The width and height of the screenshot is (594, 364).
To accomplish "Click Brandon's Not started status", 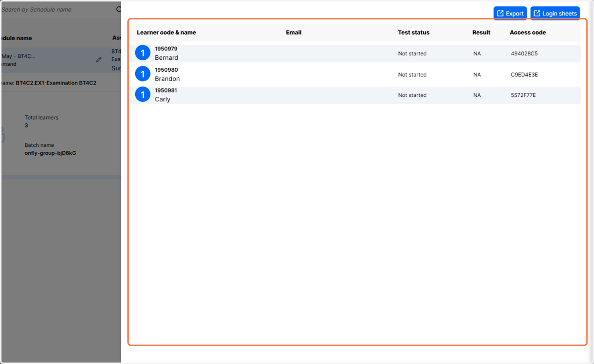I will pos(412,75).
